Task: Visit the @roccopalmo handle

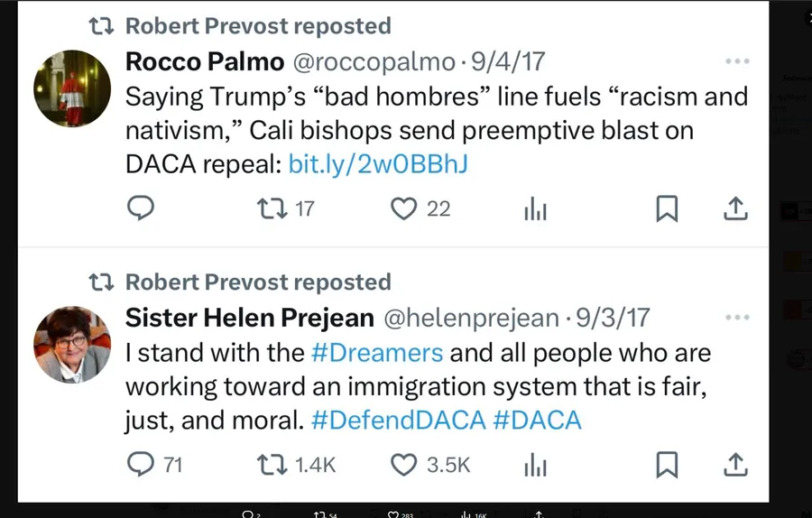Action: click(374, 62)
